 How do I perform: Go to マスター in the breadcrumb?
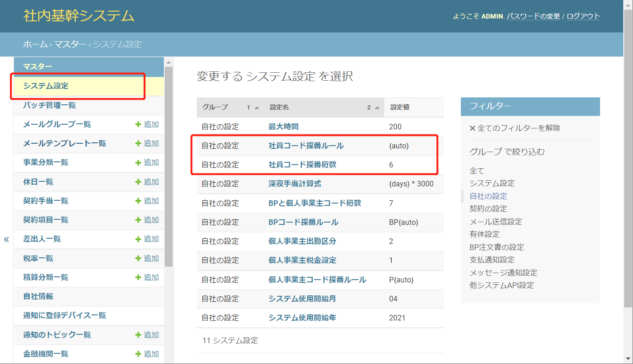coord(70,45)
